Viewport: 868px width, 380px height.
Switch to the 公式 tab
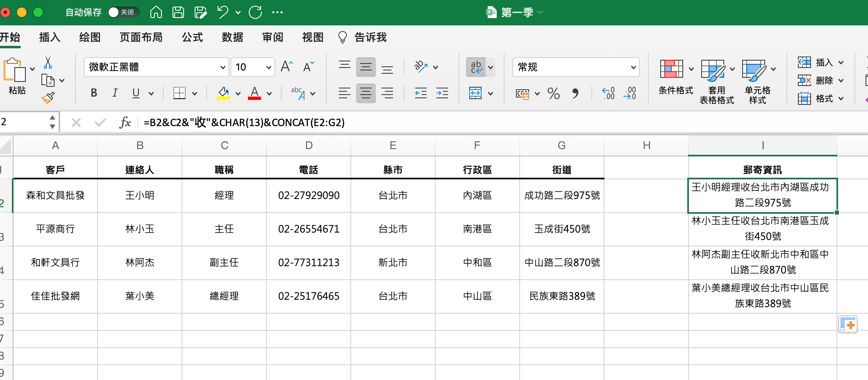coord(192,37)
